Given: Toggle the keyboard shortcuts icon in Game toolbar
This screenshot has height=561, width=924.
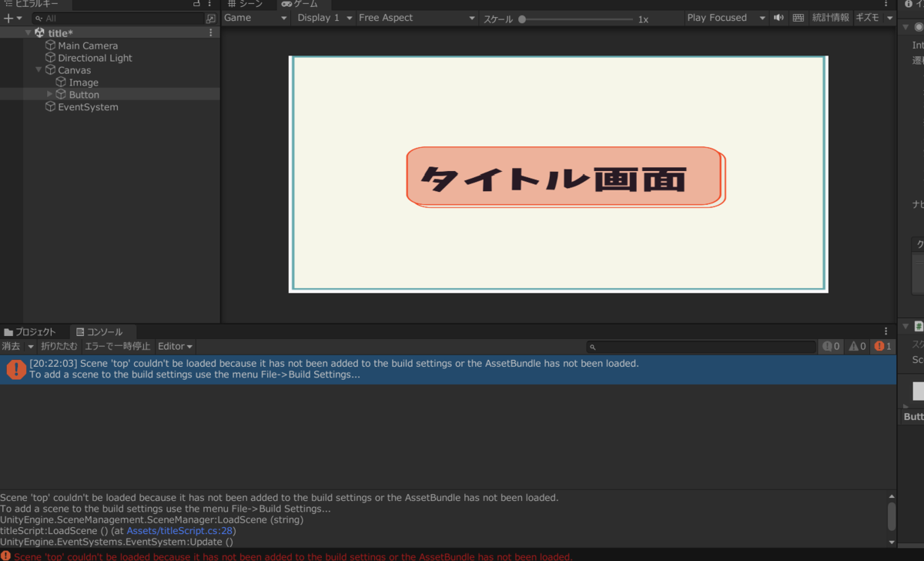Looking at the screenshot, I should point(798,18).
